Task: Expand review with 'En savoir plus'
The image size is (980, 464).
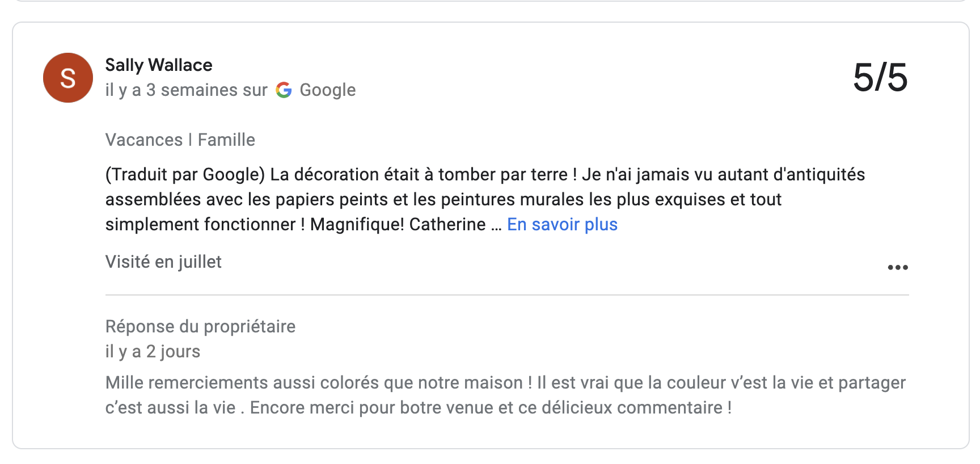Action: tap(562, 225)
